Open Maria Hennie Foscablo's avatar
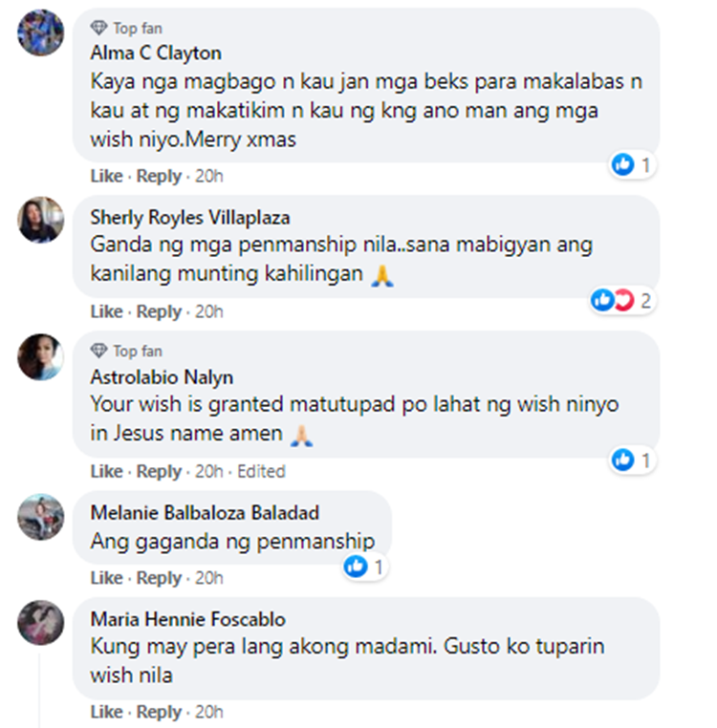This screenshot has width=717, height=728. 40,623
